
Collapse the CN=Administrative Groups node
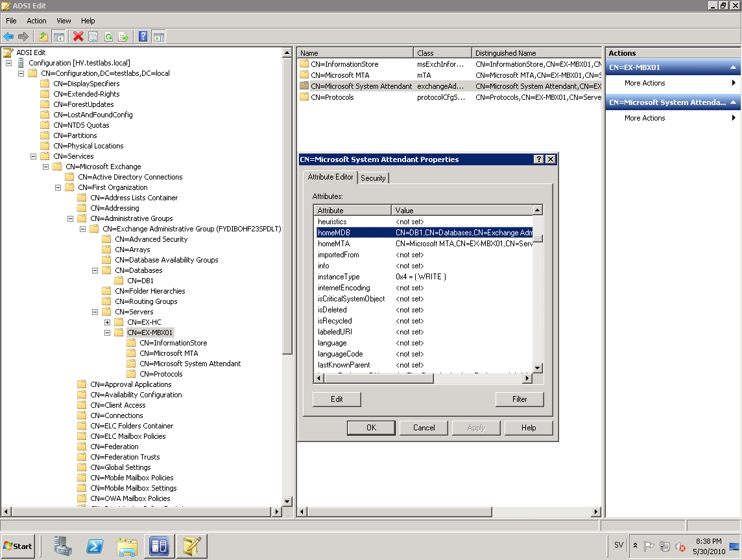(70, 218)
